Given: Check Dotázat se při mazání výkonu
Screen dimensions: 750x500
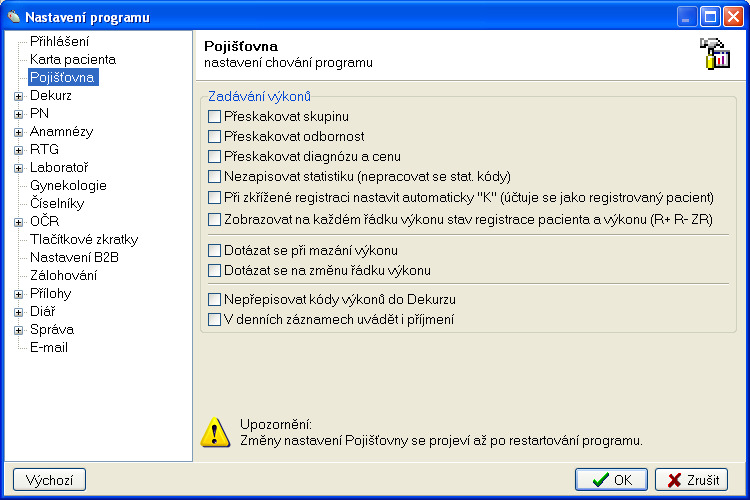Looking at the screenshot, I should pos(214,251).
